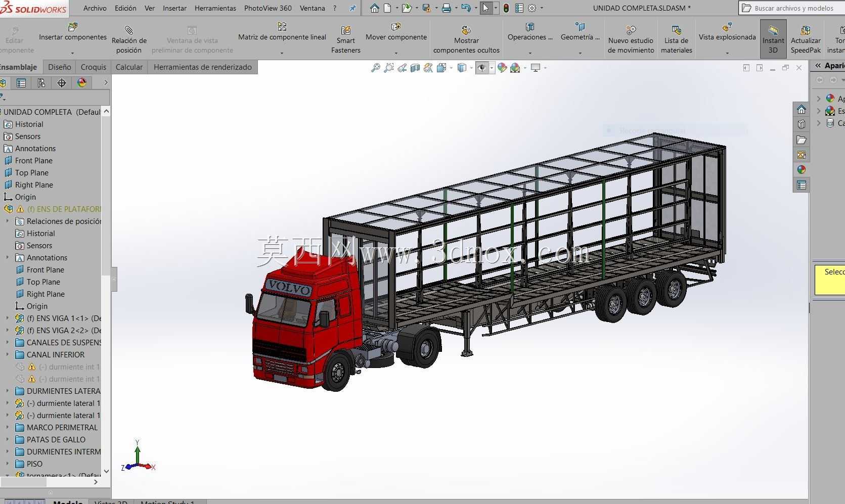The image size is (845, 504).
Task: Open the Insertar componentes dropdown arrow
Action: 72,53
